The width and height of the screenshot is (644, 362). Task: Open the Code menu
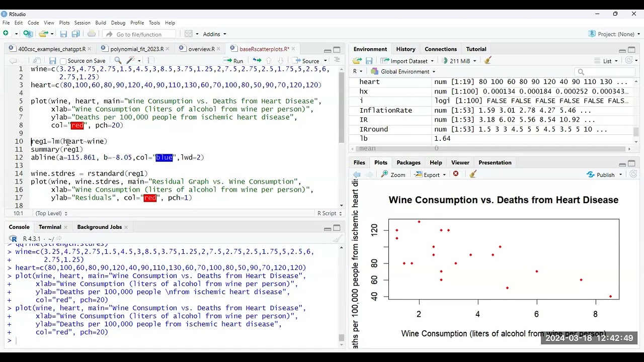pyautogui.click(x=33, y=23)
